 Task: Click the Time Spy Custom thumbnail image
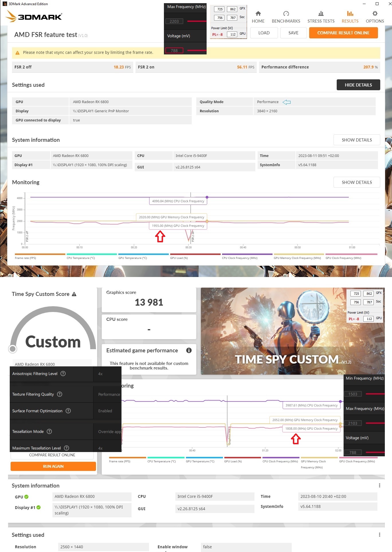293,331
